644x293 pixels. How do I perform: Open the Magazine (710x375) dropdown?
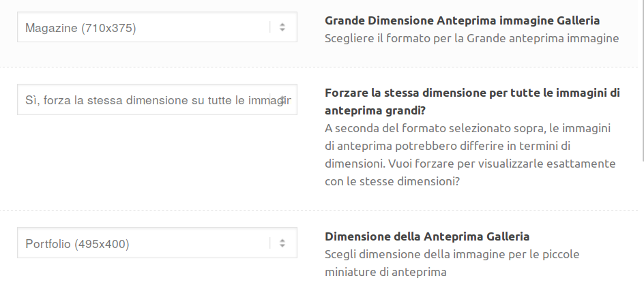(157, 27)
